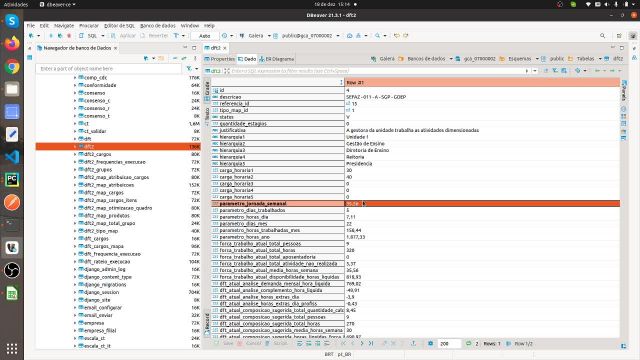640x360 pixels.
Task: Click expand filter panel icon beside dft2 filter
Action: (x=227, y=71)
